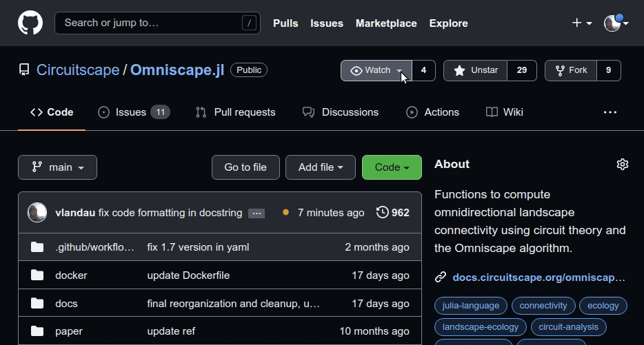
Task: Expand commit message ellipsis button
Action: pyautogui.click(x=256, y=213)
